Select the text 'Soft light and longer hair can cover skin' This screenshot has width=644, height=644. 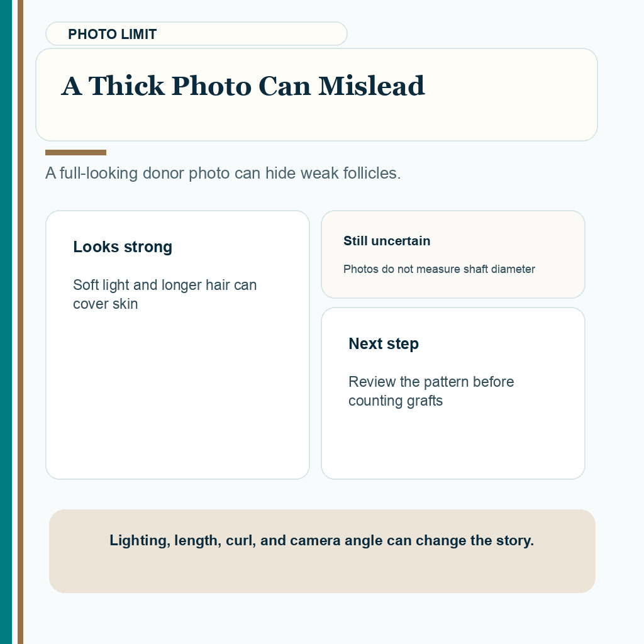click(165, 294)
